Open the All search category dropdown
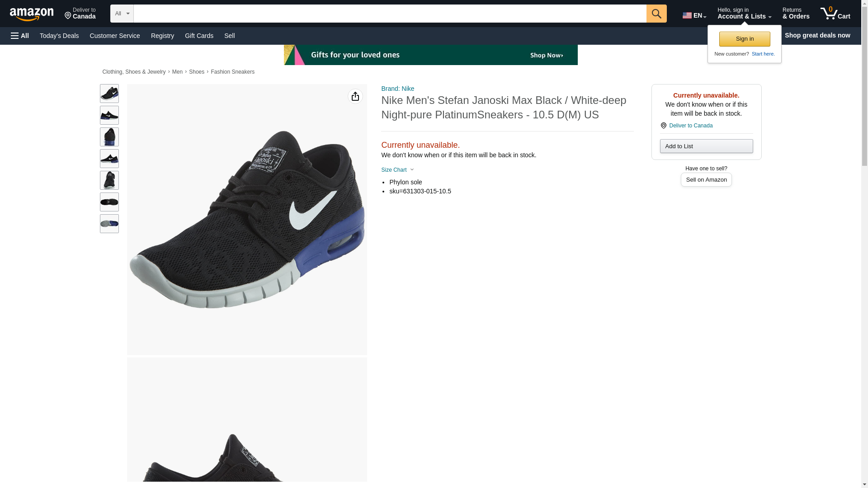 122,14
